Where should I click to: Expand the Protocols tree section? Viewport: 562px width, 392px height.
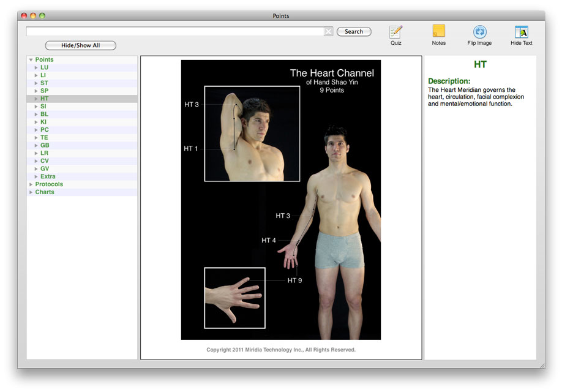[x=31, y=184]
